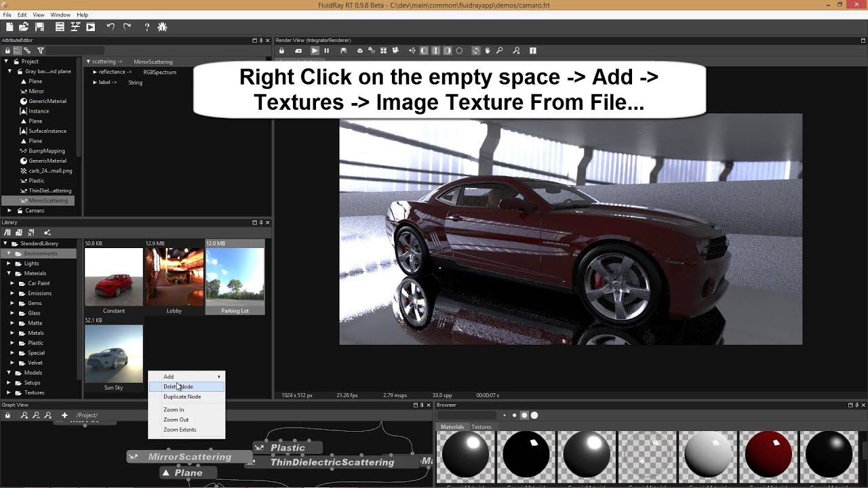Toggle the empty circle display mode in Render View
Viewport: 868px width, 488px height.
[459, 51]
